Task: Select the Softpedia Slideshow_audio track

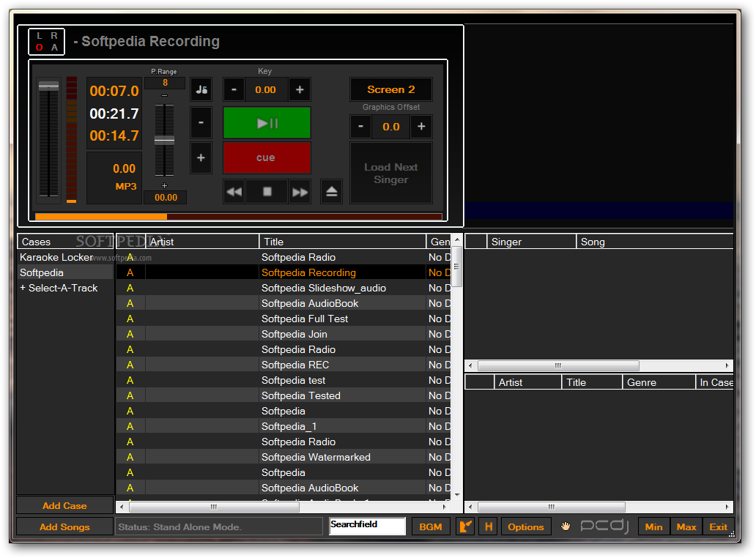Action: coord(283,289)
